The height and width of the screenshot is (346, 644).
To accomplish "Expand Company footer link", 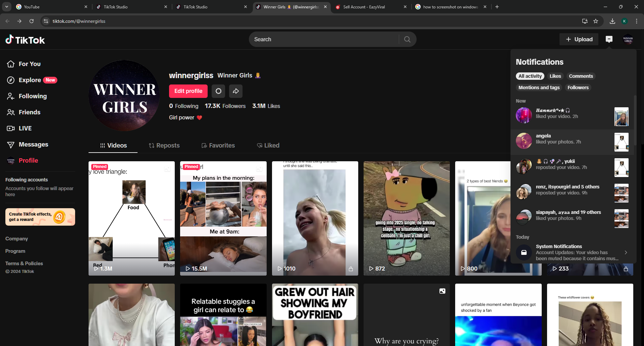I will coord(17,239).
